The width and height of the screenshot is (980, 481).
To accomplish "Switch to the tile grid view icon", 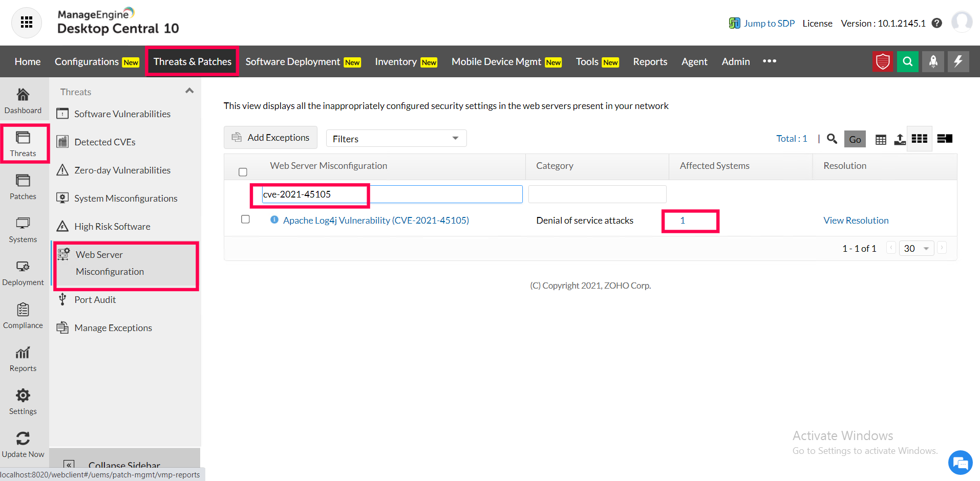I will [x=920, y=139].
